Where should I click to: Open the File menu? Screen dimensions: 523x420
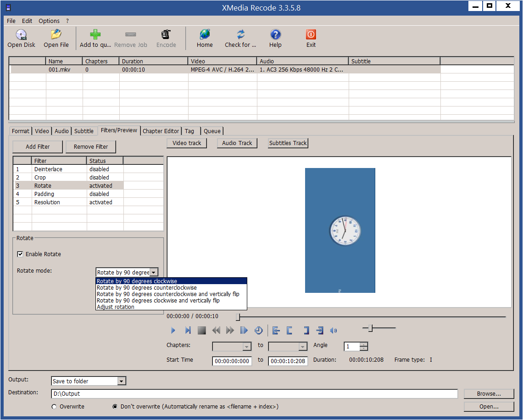[x=11, y=21]
